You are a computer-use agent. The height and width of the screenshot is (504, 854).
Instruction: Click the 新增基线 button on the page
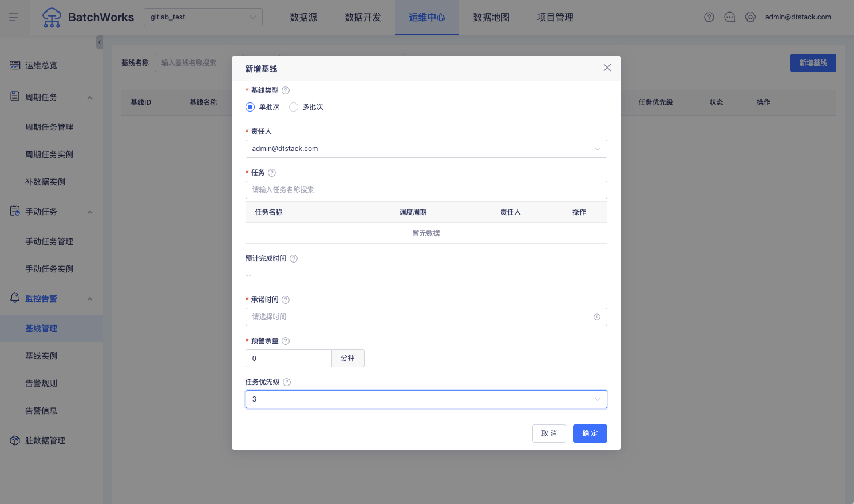tap(813, 63)
